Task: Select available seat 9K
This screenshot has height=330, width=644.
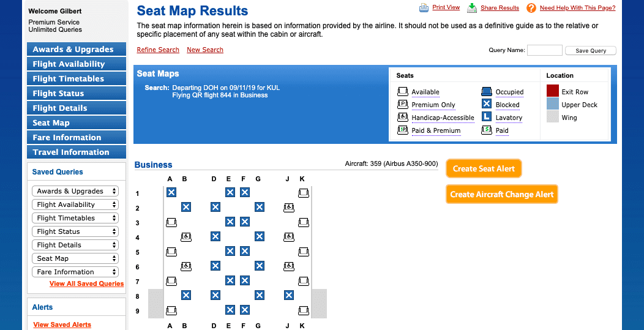Action: coord(304,310)
